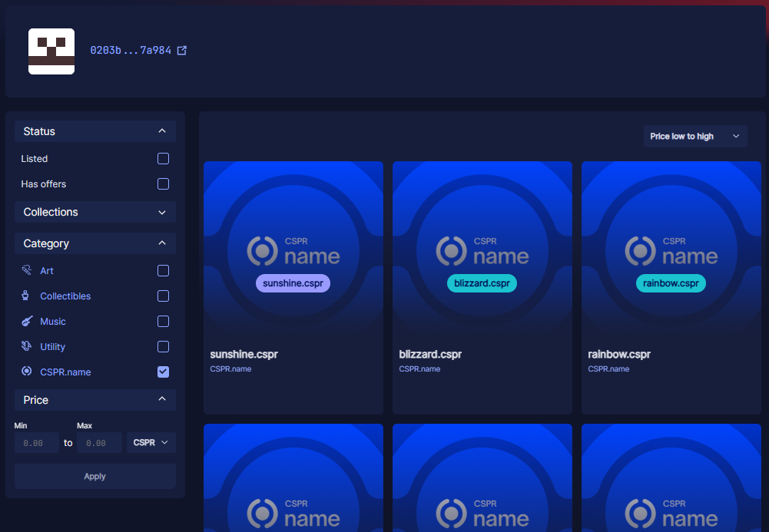
Task: Tick the Utility category checkbox
Action: point(164,347)
